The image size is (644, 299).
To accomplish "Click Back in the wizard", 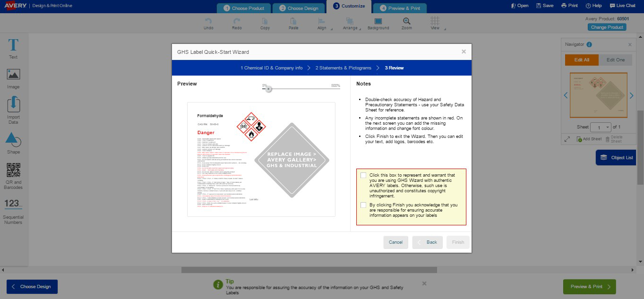I will (428, 242).
